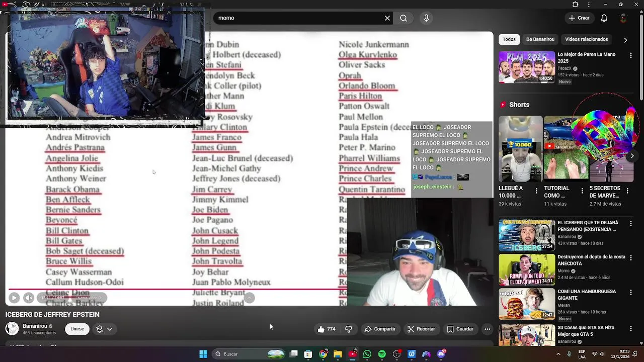The height and width of the screenshot is (362, 644).
Task: Open the TUTORIAL COMO short
Action: click(566, 149)
